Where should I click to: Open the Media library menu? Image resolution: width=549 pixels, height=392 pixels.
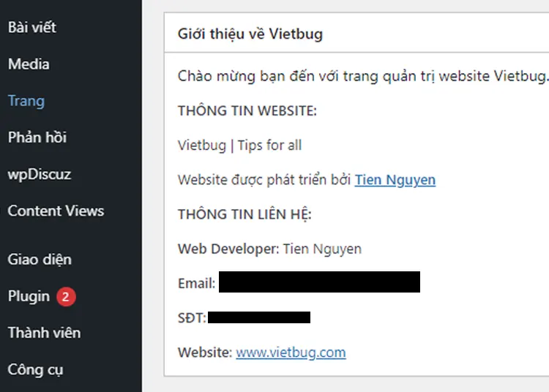tap(29, 64)
